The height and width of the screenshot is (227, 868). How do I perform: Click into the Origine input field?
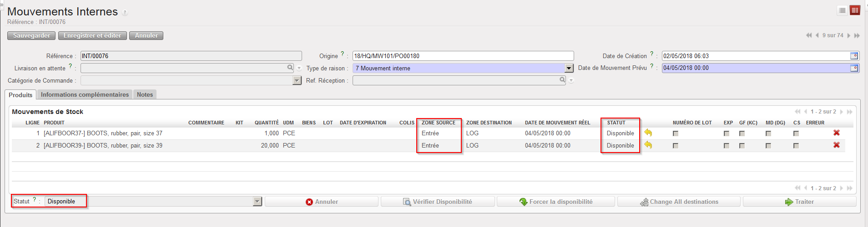(462, 56)
